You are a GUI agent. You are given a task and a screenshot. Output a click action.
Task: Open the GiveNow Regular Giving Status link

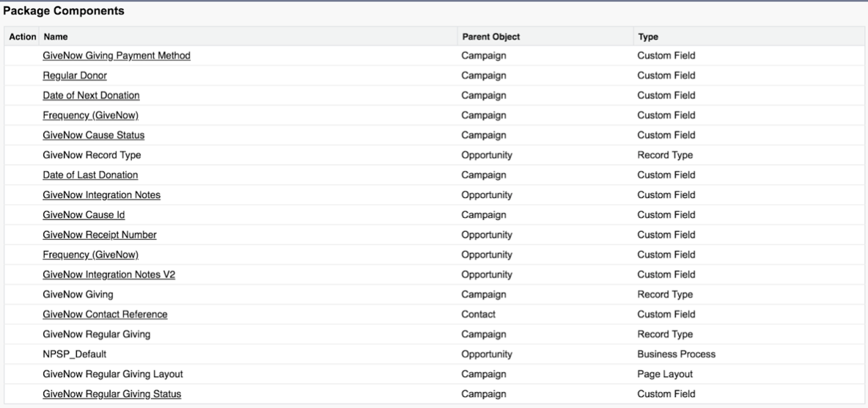[112, 394]
